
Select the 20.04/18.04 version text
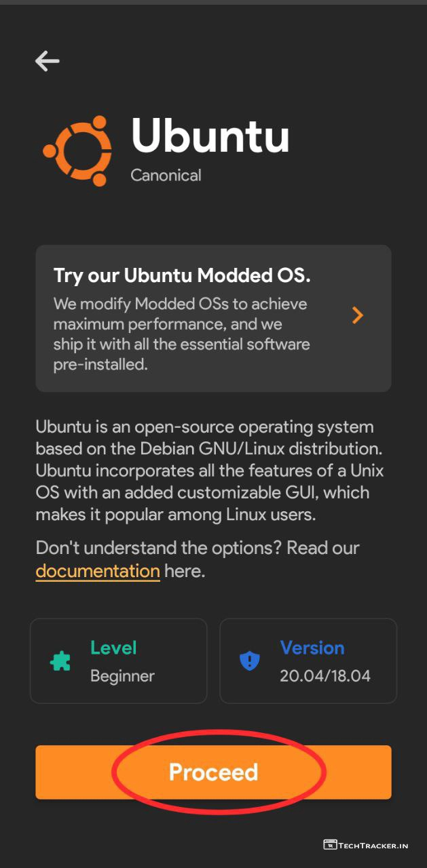[325, 676]
